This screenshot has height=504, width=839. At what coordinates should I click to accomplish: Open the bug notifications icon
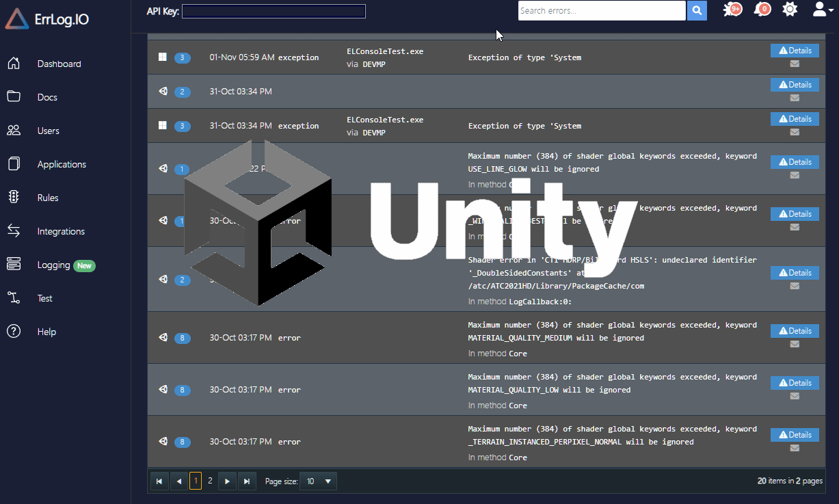tap(732, 10)
